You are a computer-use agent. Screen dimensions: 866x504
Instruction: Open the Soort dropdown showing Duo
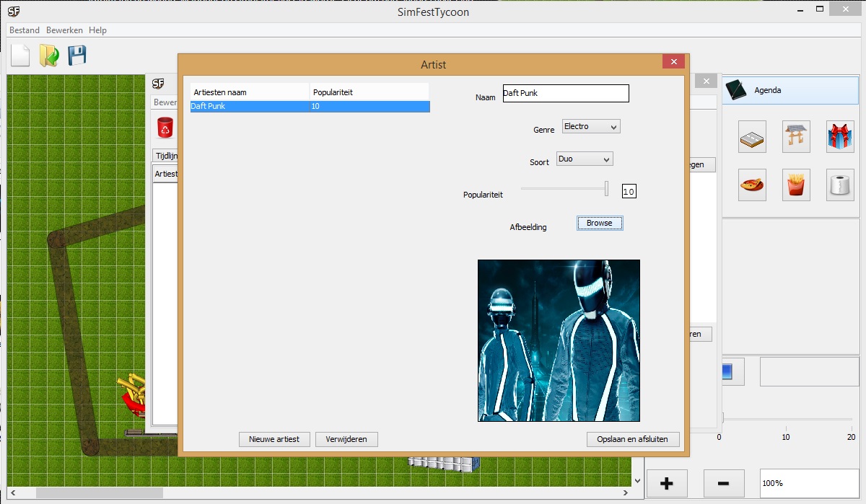click(584, 159)
